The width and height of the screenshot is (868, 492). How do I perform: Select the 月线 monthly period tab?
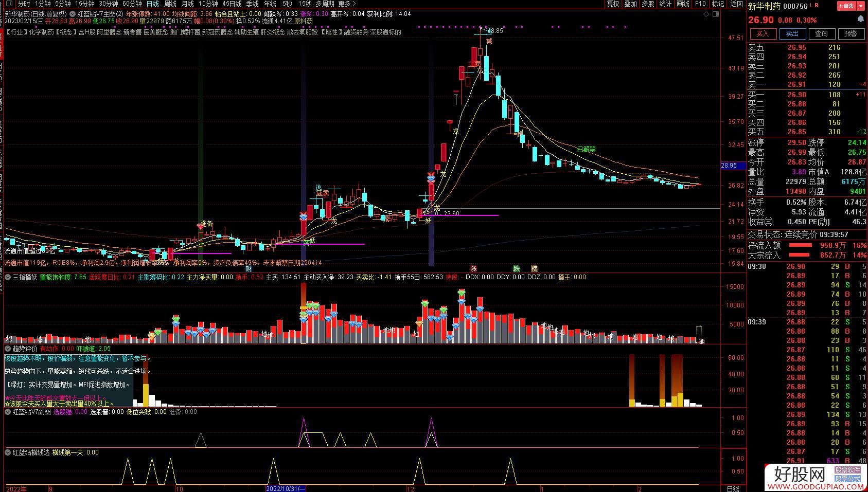(188, 4)
